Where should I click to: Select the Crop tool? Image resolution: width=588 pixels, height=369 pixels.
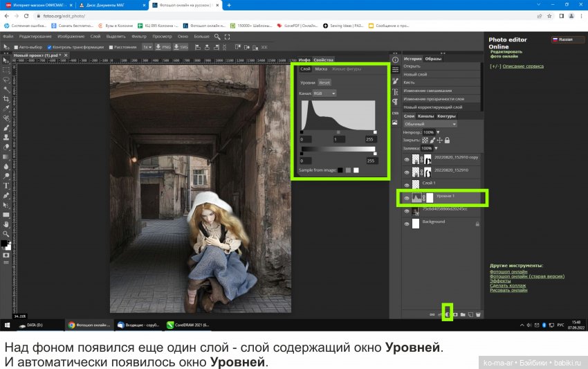[6, 99]
